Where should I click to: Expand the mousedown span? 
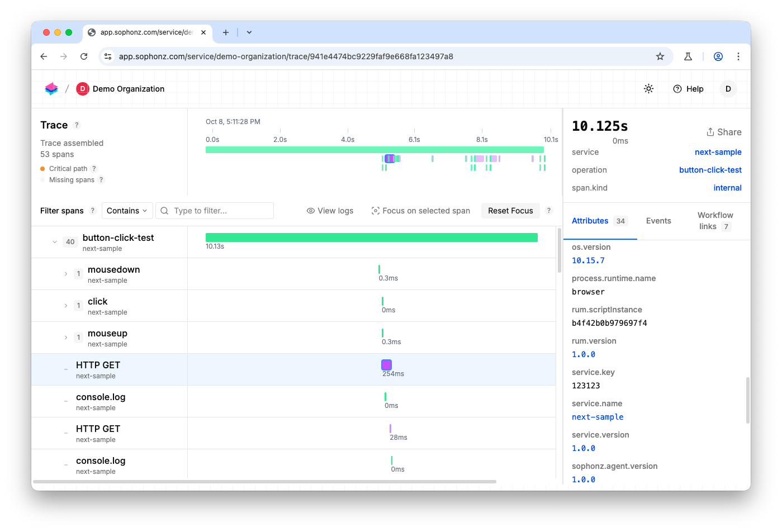point(66,274)
